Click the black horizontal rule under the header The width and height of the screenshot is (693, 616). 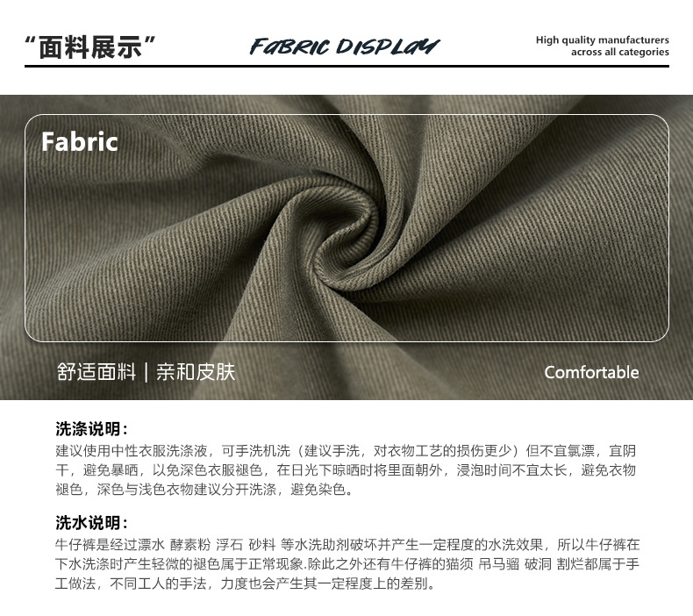347,67
